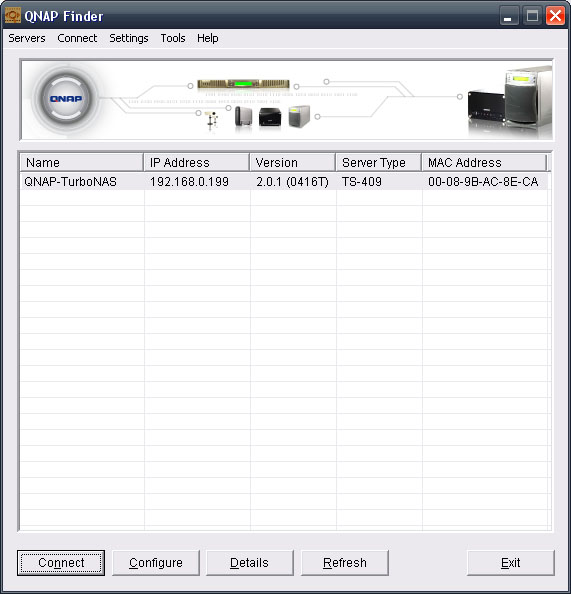
Task: Maximize the QNAP Finder window
Action: coord(532,16)
